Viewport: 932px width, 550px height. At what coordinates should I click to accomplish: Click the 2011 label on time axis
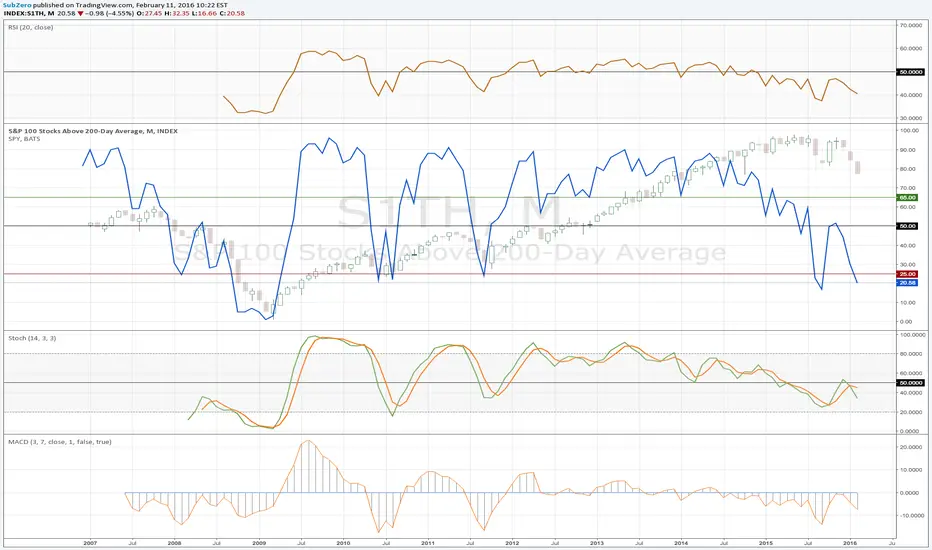point(428,543)
